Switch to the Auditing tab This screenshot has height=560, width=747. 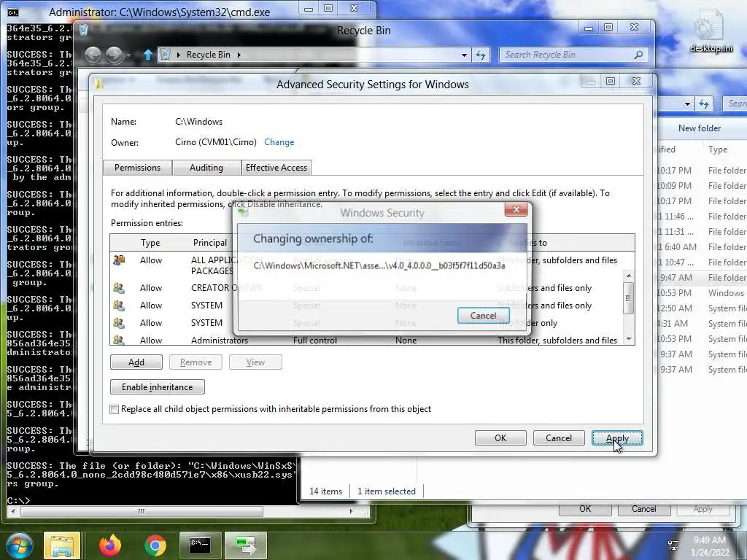[206, 168]
